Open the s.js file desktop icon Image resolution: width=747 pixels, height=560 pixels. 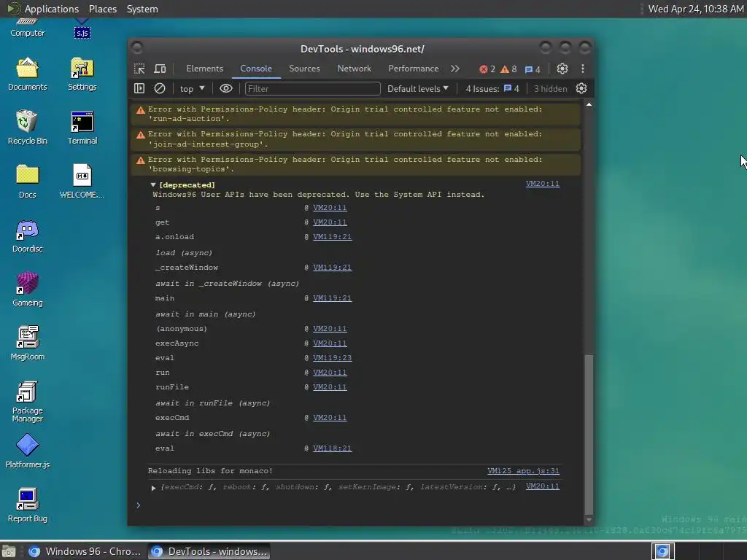(x=82, y=28)
